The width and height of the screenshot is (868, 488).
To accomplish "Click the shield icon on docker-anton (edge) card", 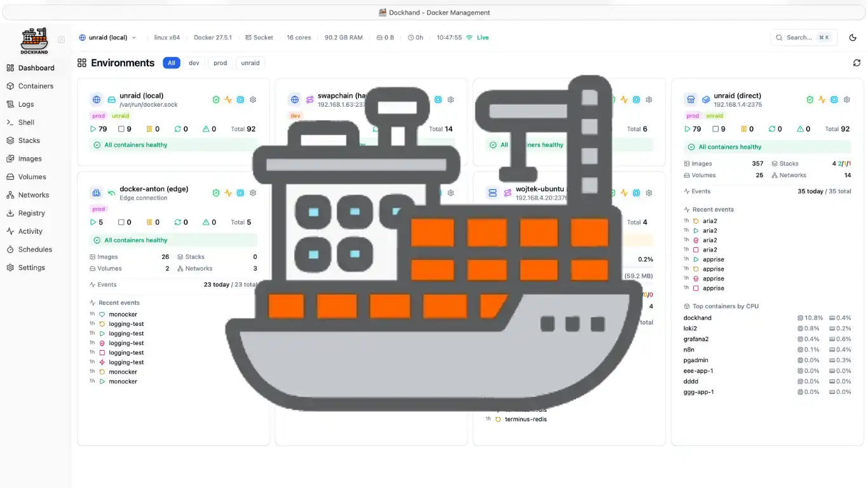I will click(x=216, y=193).
